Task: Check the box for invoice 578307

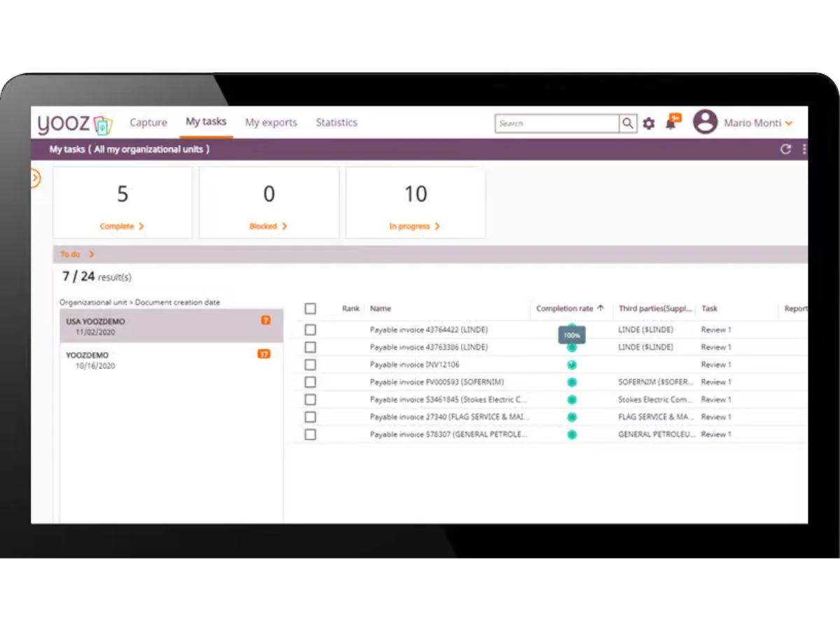Action: click(310, 435)
